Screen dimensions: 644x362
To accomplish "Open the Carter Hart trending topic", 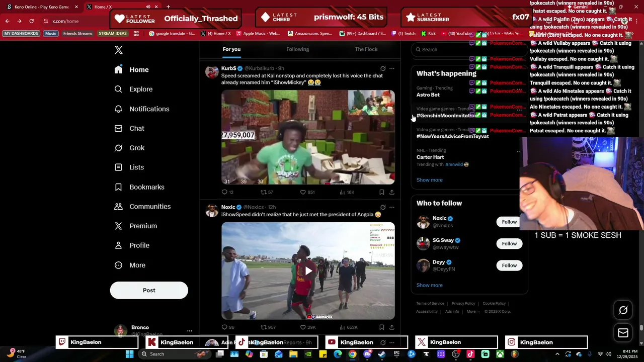I will click(430, 157).
